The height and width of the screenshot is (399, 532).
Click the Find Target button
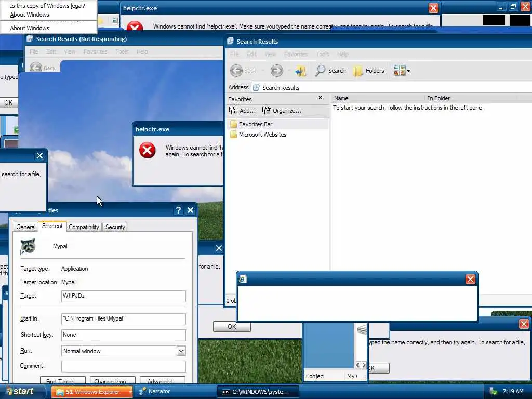[x=62, y=381]
